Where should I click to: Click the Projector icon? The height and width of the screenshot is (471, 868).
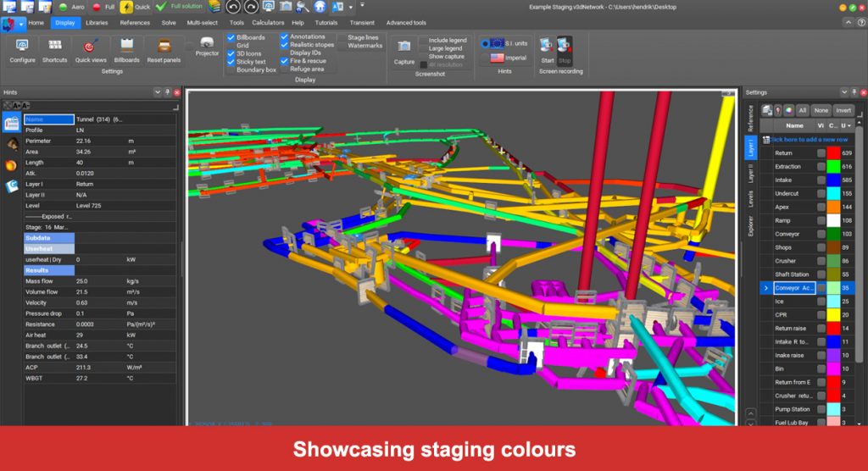pos(207,43)
